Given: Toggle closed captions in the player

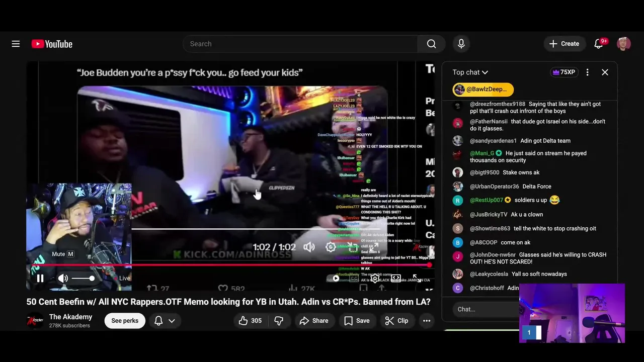Looking at the screenshot, I should (354, 278).
